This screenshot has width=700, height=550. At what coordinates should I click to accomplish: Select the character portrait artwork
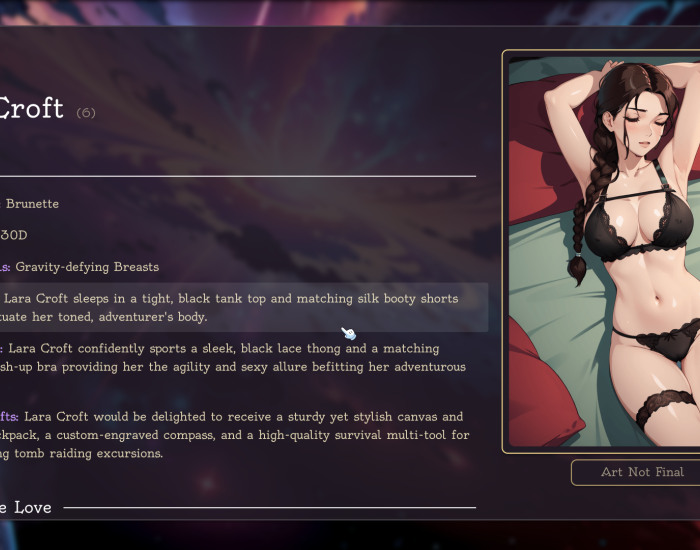(604, 251)
